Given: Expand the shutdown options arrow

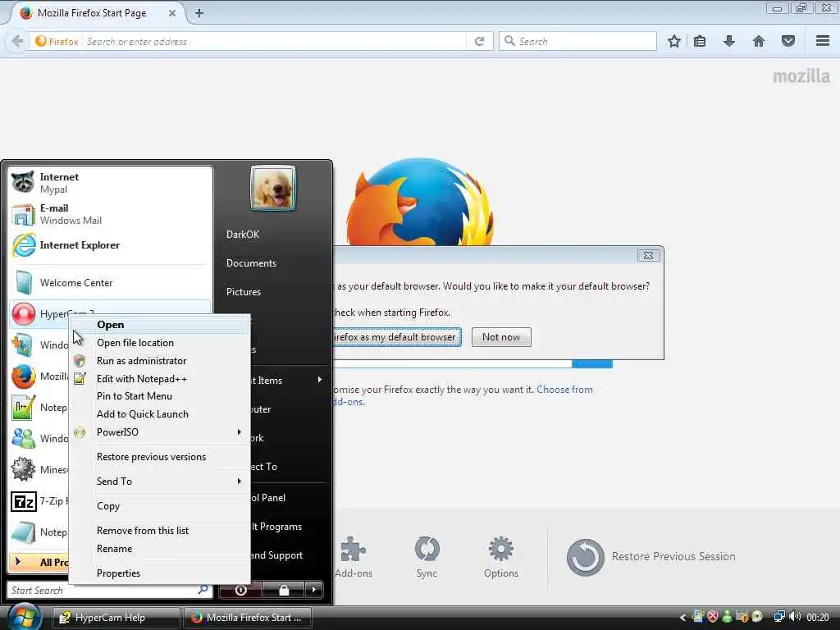Looking at the screenshot, I should coord(314,590).
